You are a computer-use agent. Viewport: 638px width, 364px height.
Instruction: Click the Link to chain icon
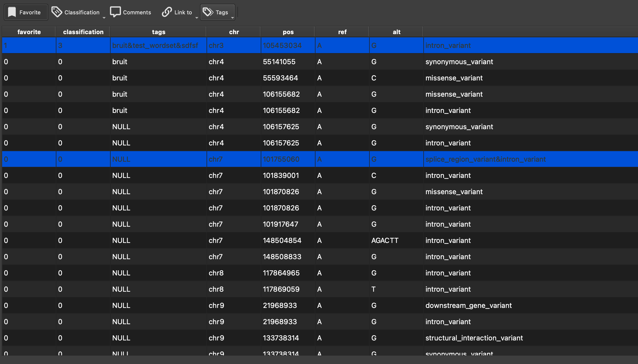tap(167, 12)
